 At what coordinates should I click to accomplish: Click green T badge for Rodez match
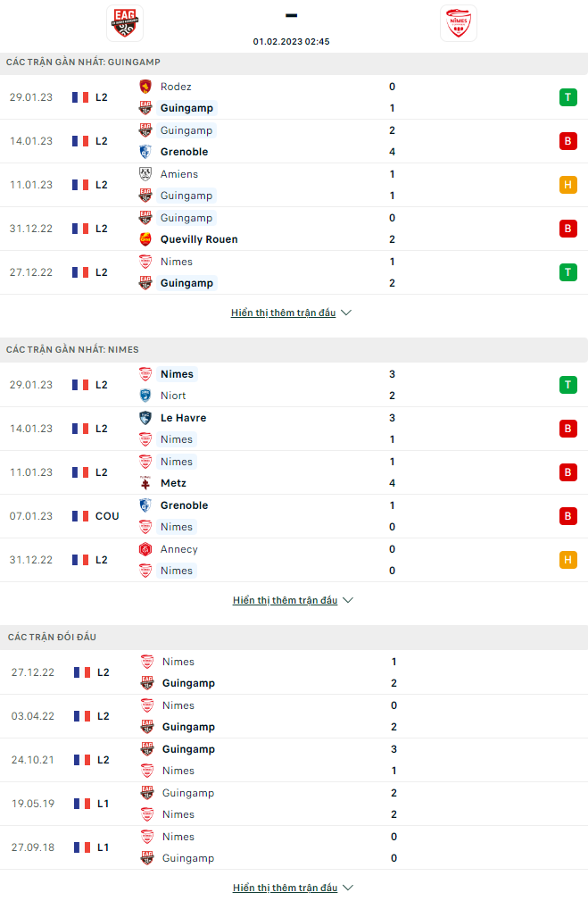click(567, 97)
